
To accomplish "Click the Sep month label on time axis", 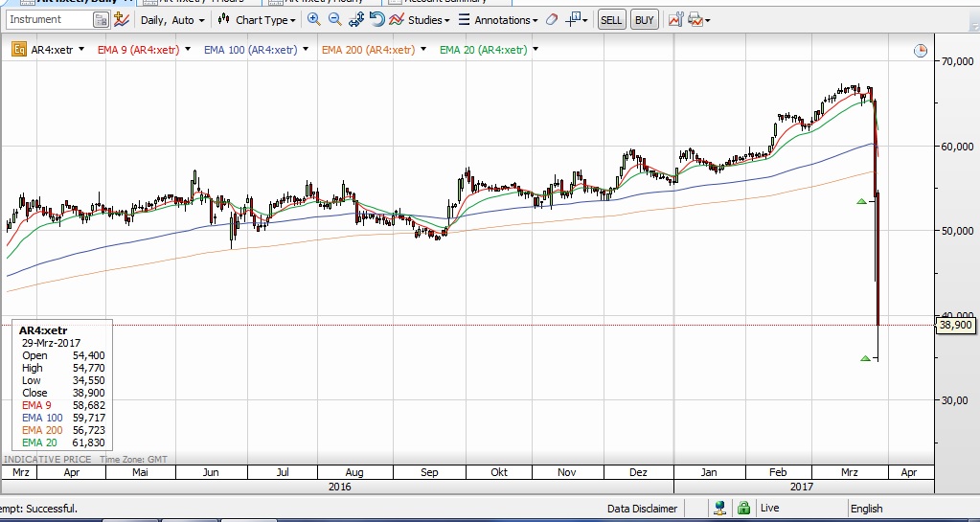I will pyautogui.click(x=429, y=472).
